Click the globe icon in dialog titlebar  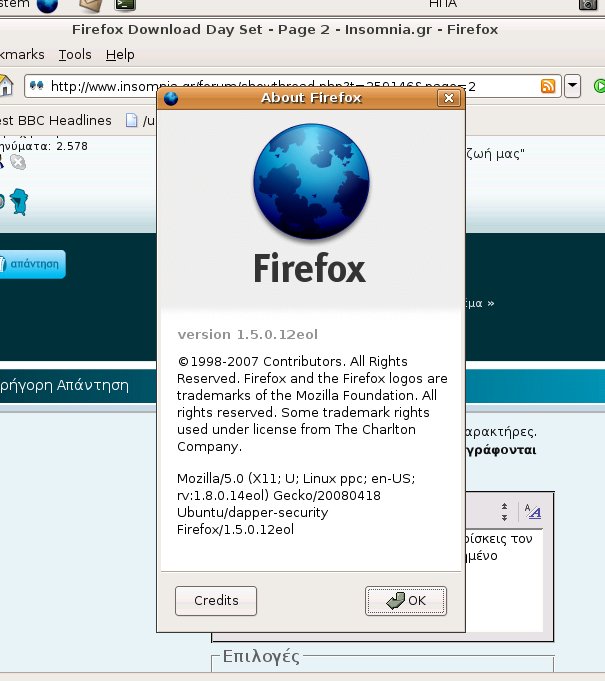coord(171,99)
